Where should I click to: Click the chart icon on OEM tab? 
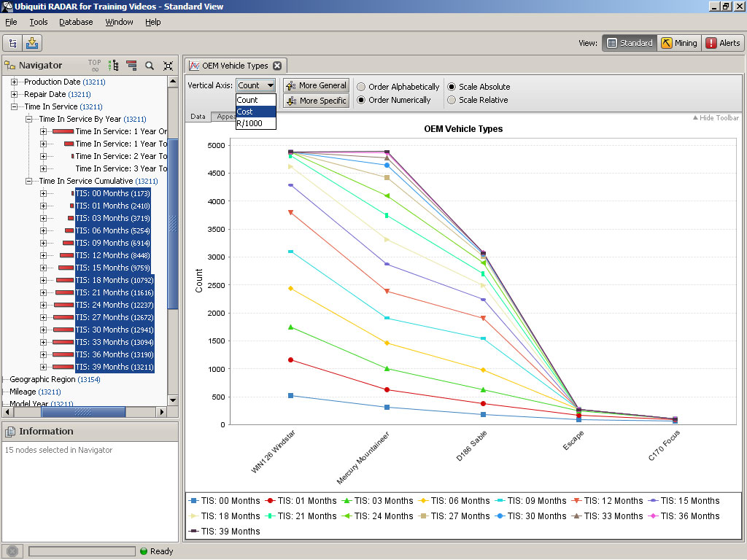194,66
